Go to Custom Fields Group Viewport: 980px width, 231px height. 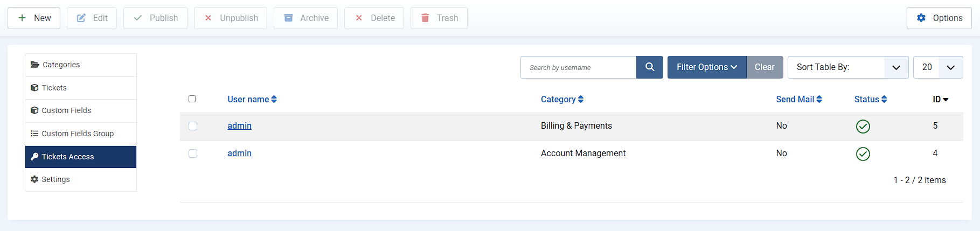click(81, 134)
